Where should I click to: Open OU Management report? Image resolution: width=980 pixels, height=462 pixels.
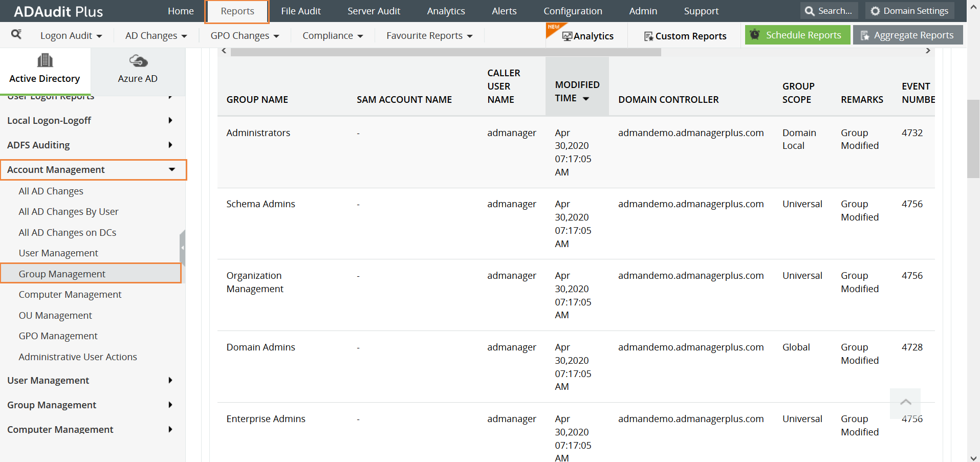tap(55, 315)
